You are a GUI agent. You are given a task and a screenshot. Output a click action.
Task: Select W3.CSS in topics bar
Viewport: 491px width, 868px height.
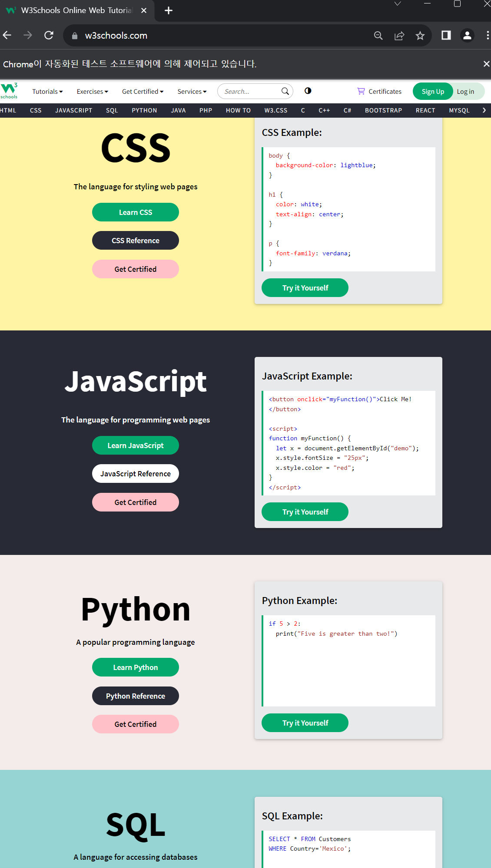point(276,110)
